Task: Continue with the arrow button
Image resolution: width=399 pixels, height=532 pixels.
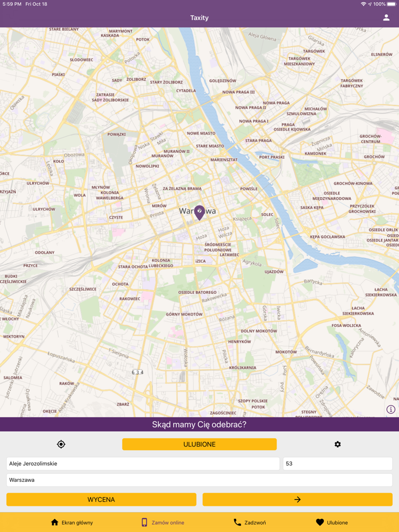Action: tap(298, 500)
